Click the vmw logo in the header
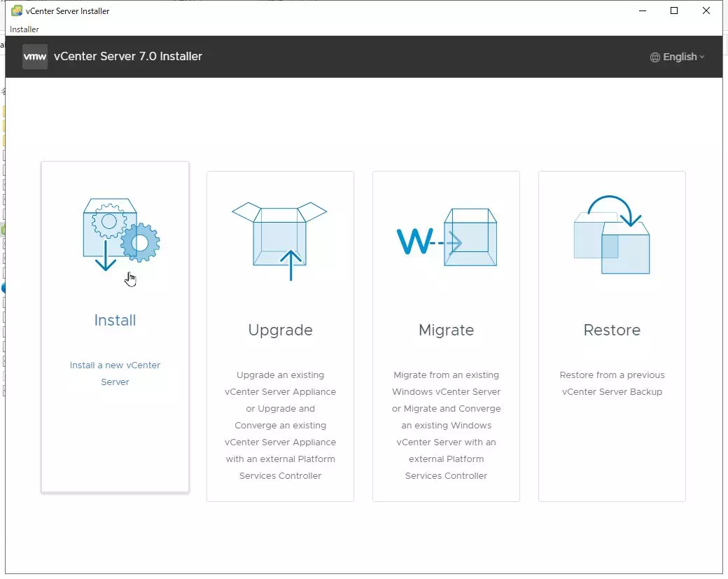This screenshot has height=579, width=728. [35, 57]
